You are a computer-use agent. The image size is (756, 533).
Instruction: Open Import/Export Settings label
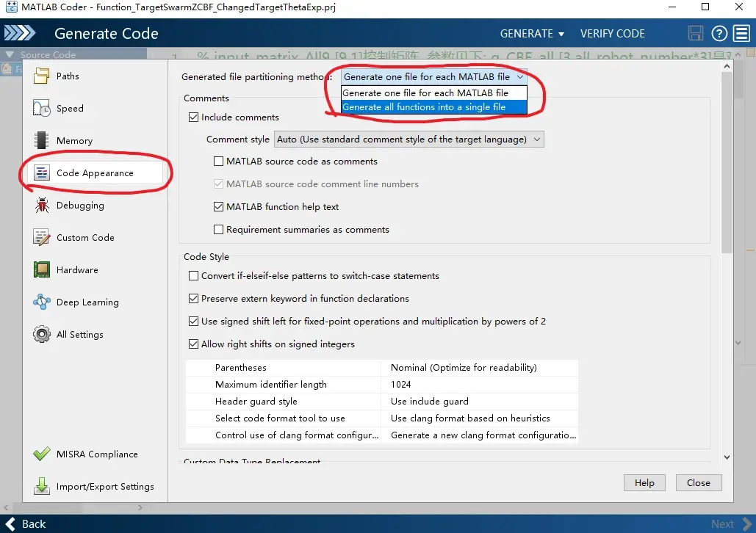click(x=105, y=487)
